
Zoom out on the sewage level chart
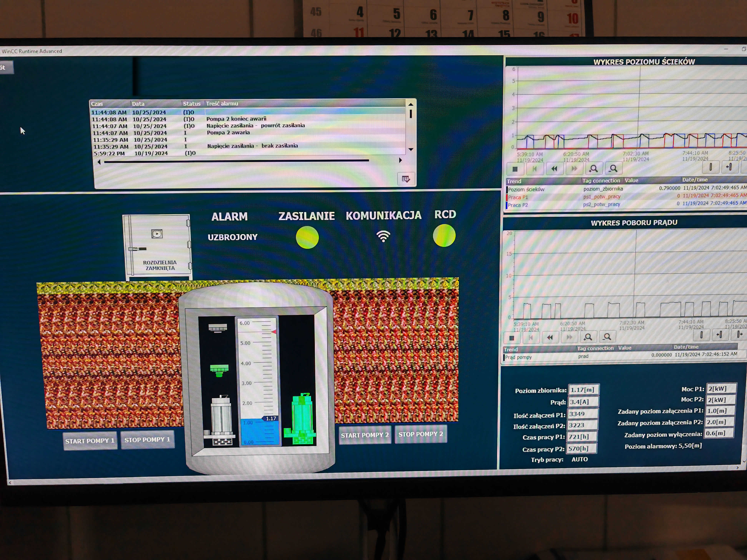(613, 168)
